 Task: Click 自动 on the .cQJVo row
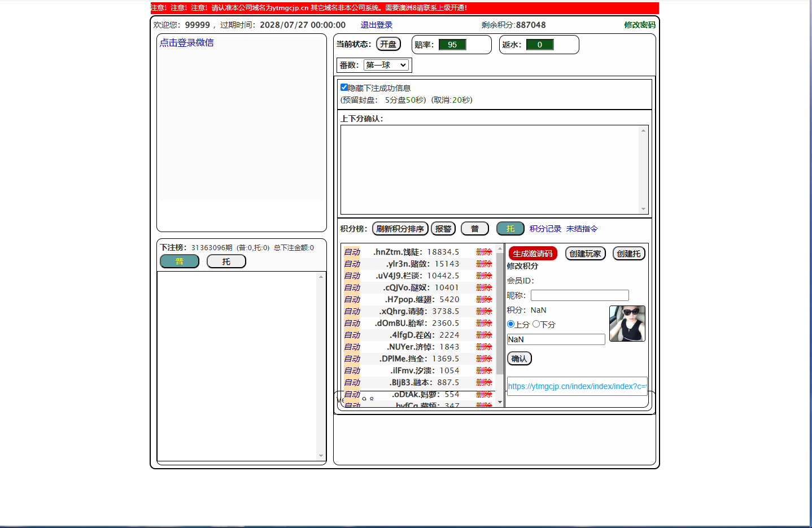tap(352, 287)
